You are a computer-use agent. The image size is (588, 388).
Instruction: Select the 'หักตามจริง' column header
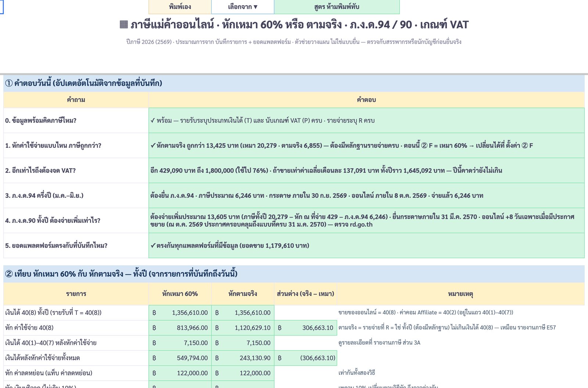[243, 293]
